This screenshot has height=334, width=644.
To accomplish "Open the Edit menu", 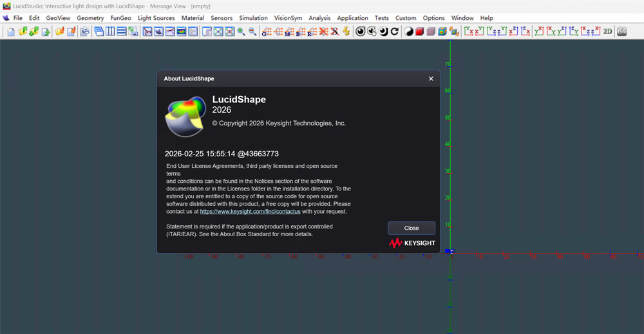I will coord(34,18).
